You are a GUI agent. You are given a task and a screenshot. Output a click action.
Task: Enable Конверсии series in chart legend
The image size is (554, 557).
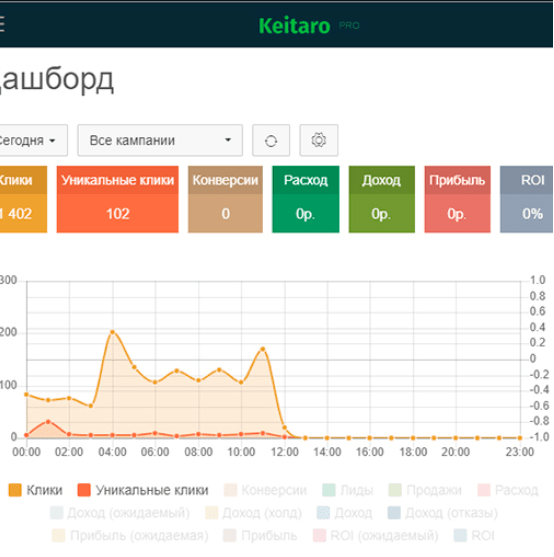[265, 490]
